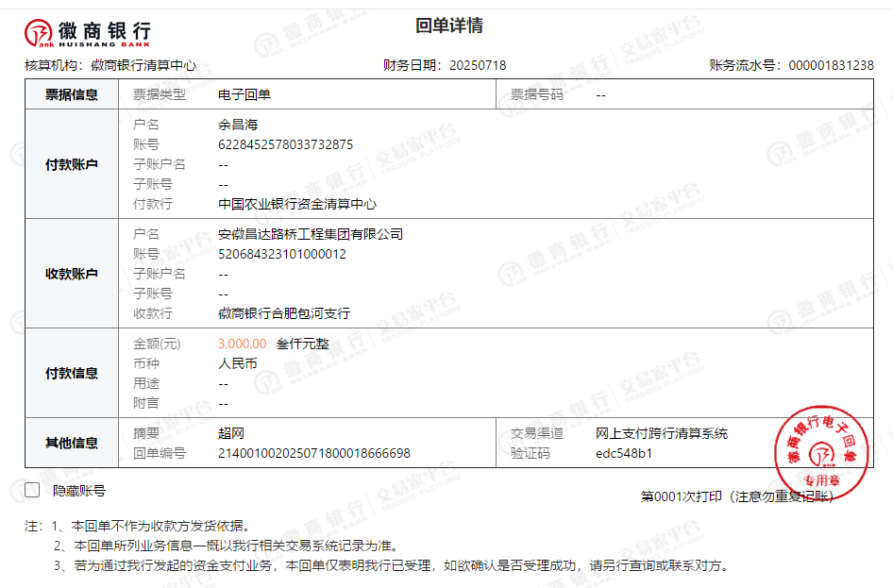The width and height of the screenshot is (893, 588).
Task: Select the 其他信息 section header
Action: 72,443
